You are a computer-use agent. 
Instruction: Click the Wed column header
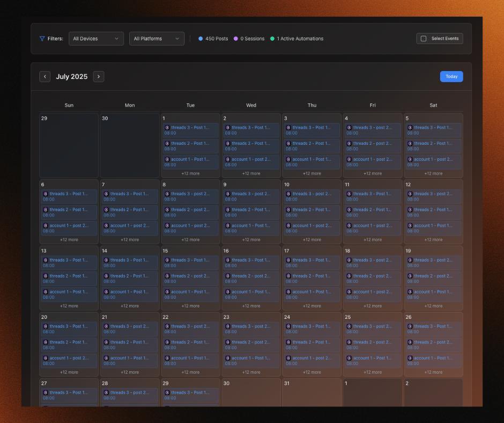pos(251,105)
